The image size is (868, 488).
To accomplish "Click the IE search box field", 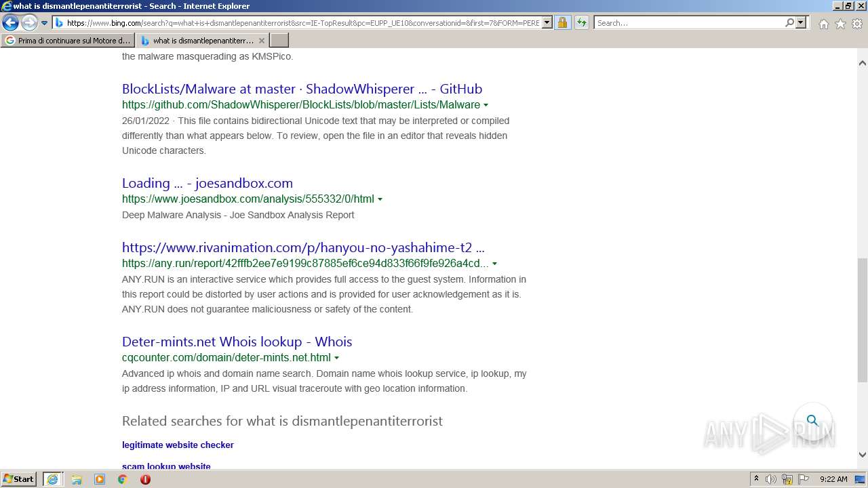I will click(688, 23).
